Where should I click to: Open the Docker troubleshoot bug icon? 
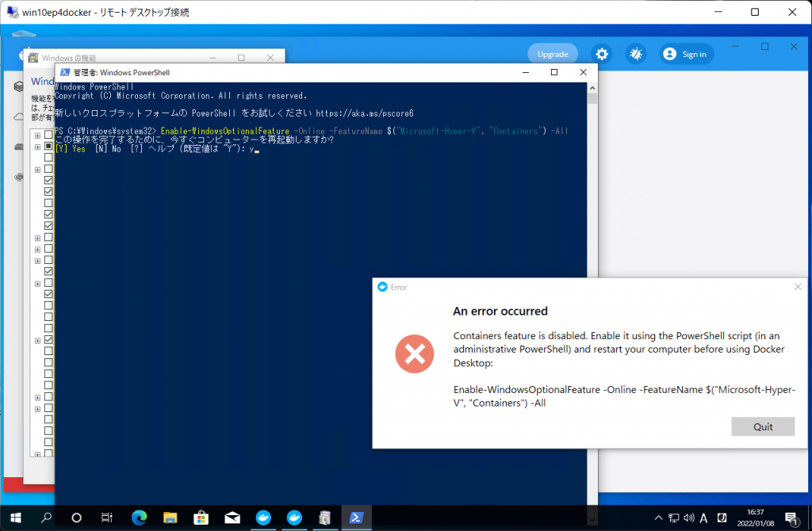[636, 54]
